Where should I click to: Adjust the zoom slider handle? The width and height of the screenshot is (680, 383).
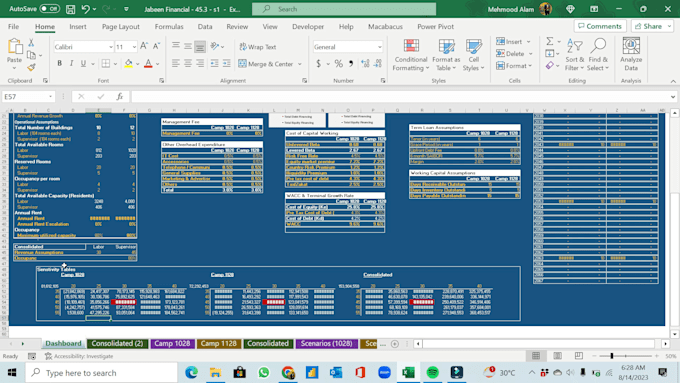click(611, 356)
